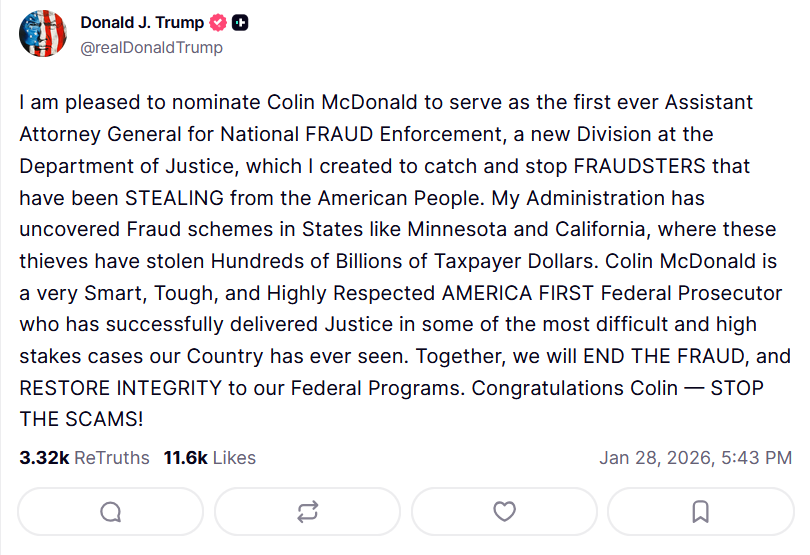This screenshot has height=555, width=810.
Task: Open the Jan 28, 2026 timestamp
Action: (x=695, y=458)
